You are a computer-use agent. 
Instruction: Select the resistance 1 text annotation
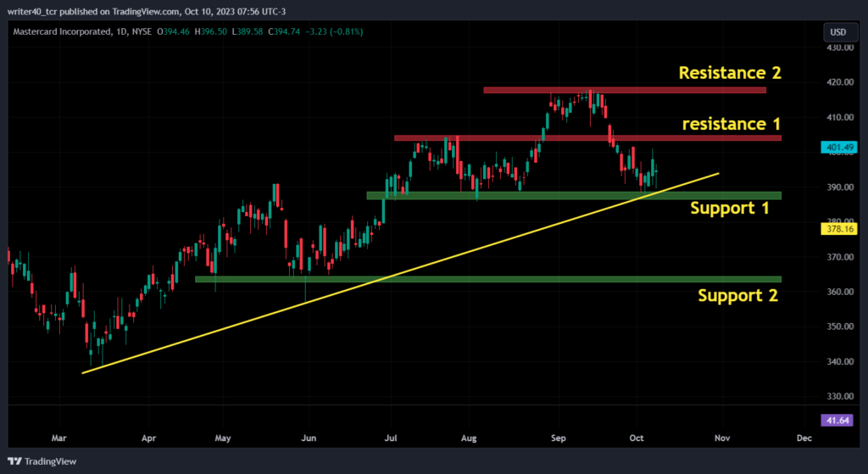click(732, 124)
